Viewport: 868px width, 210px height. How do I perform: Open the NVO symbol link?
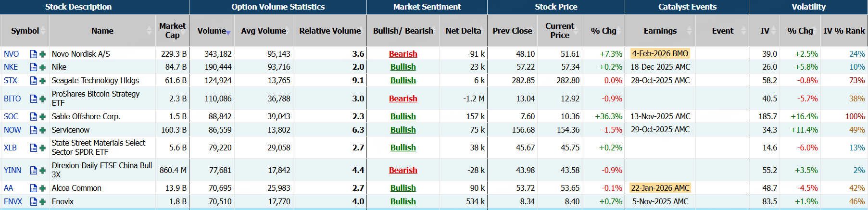(12, 54)
